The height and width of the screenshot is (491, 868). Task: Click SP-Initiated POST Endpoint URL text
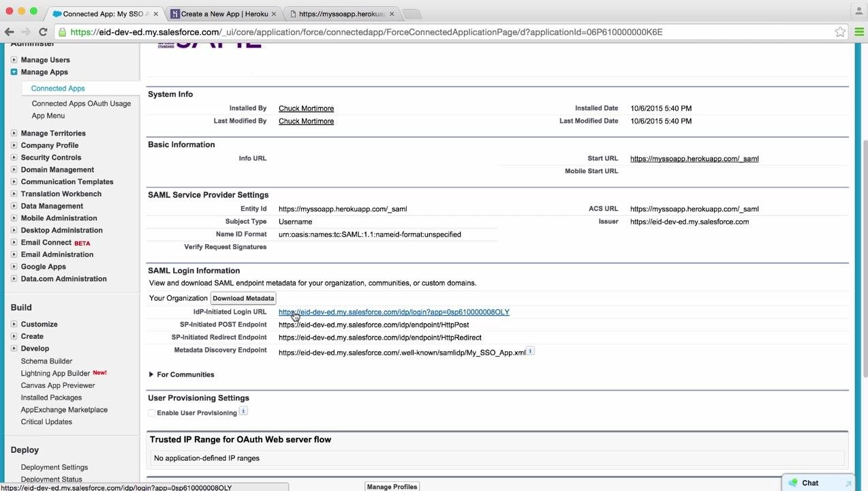coord(373,325)
